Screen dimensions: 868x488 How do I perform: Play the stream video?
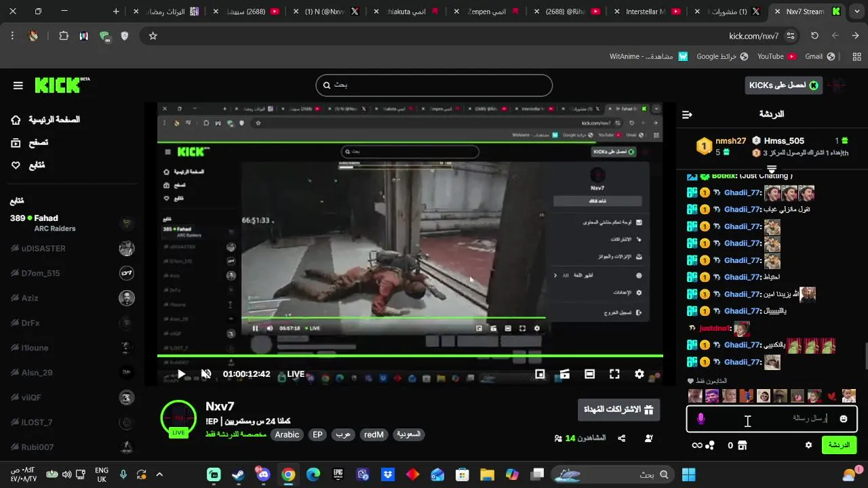pos(181,374)
